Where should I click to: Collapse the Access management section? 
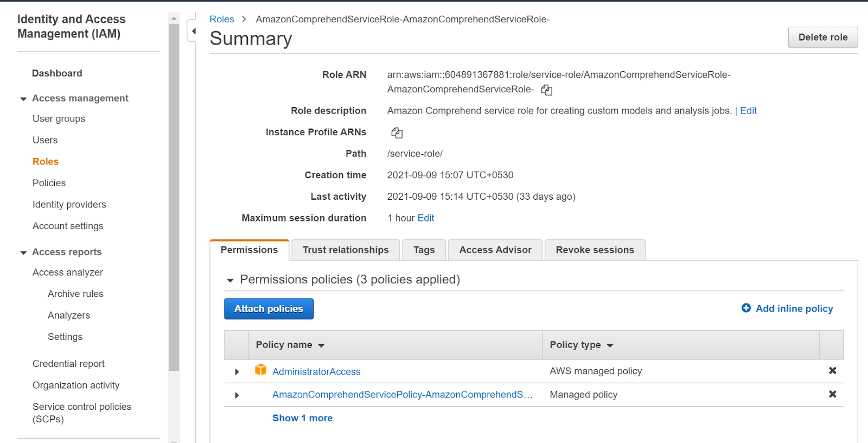click(x=23, y=99)
